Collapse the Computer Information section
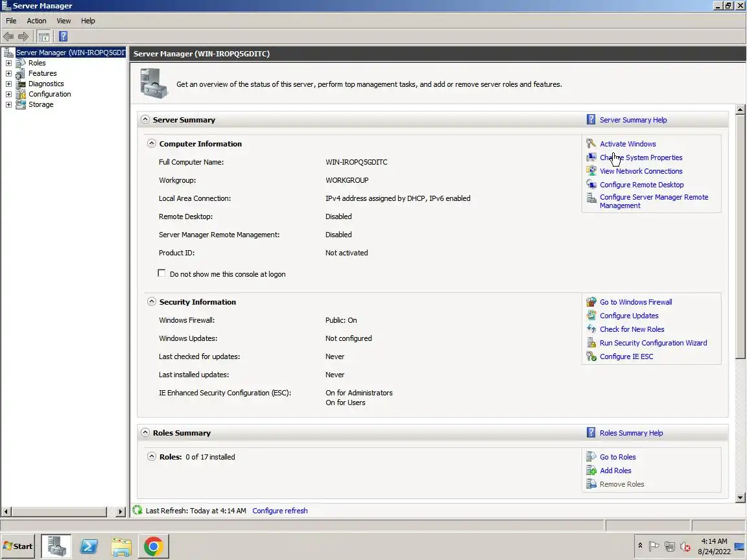 [x=152, y=143]
